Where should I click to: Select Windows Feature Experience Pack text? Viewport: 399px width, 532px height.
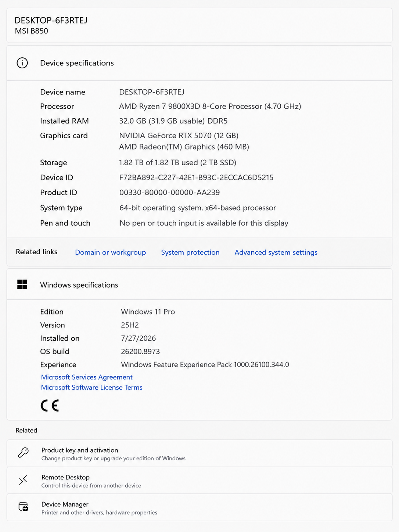click(205, 365)
